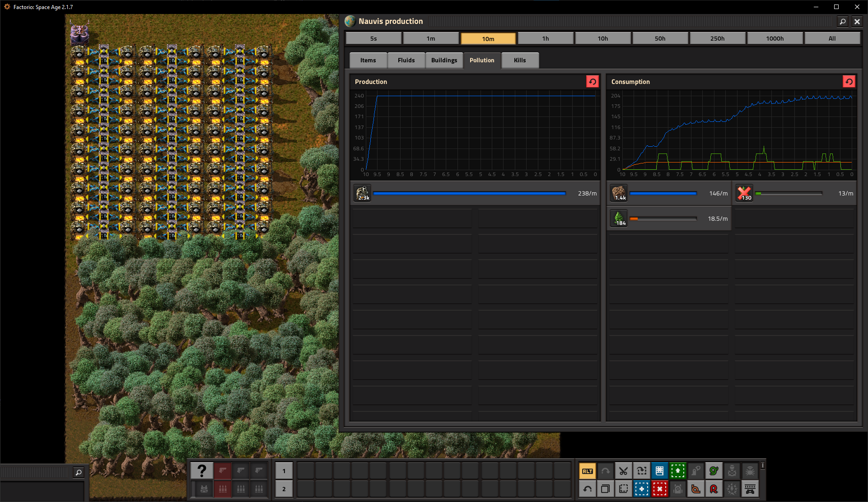Reset the Production graph with red button
Viewport: 868px width, 502px height.
pyautogui.click(x=592, y=81)
